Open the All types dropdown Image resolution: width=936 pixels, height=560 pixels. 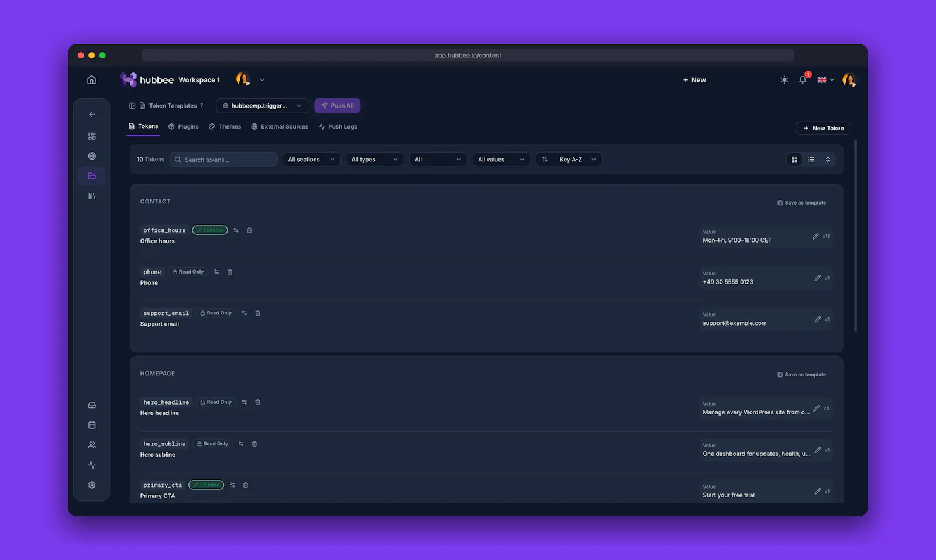pyautogui.click(x=374, y=160)
